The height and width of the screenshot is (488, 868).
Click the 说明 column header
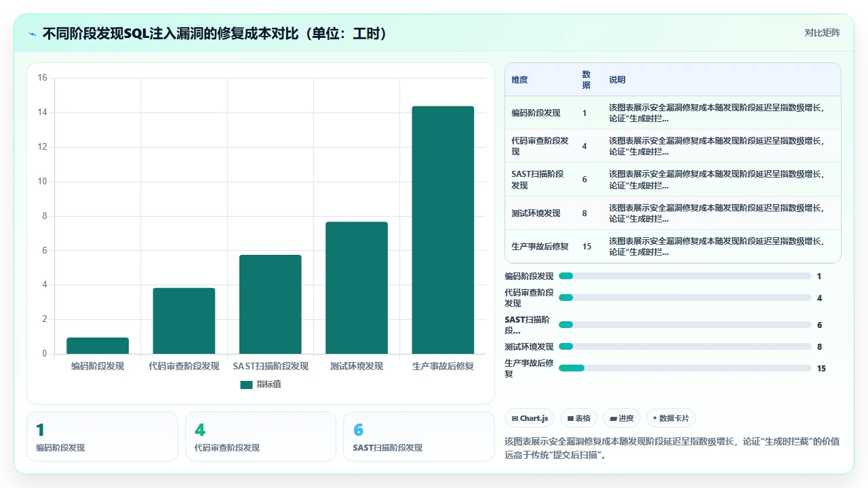click(617, 80)
